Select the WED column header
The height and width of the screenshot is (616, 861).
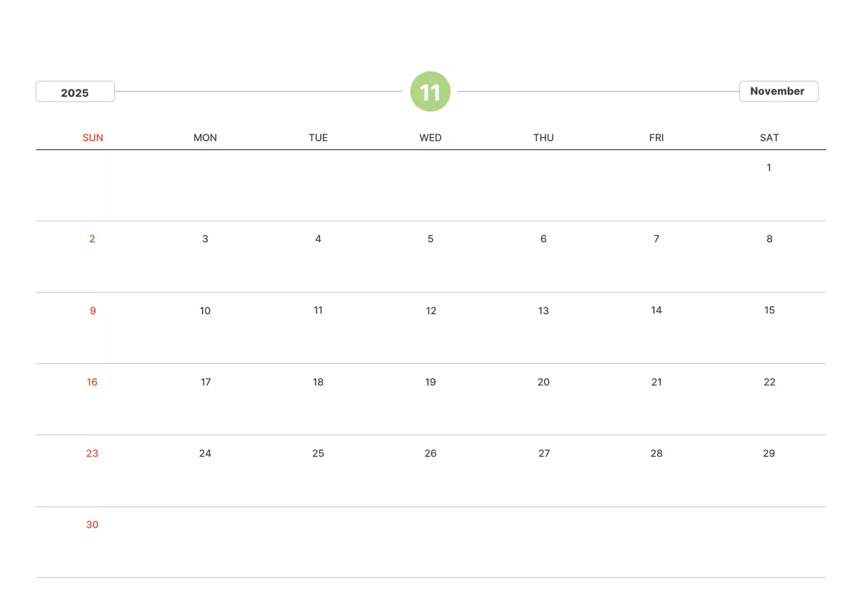430,138
